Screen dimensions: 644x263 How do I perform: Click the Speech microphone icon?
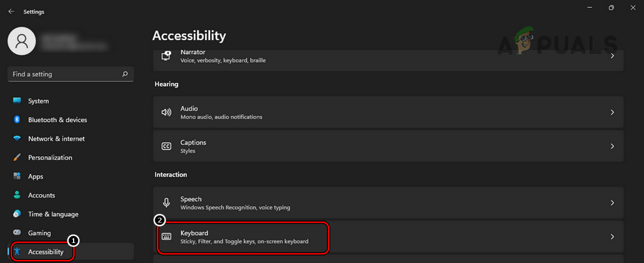point(166,203)
